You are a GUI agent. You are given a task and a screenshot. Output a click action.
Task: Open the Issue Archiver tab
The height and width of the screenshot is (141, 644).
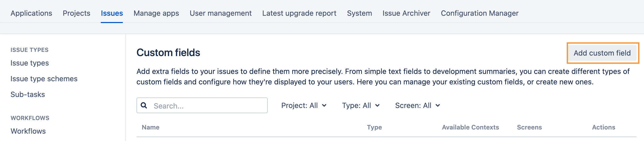point(406,13)
